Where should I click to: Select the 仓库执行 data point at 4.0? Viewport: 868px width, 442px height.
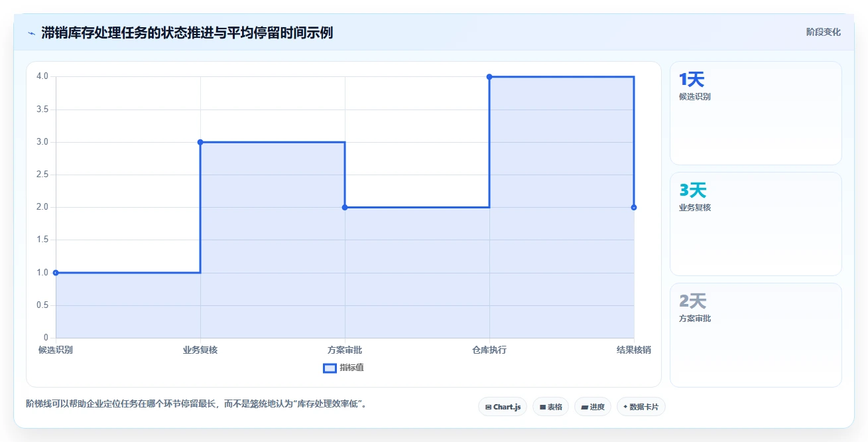[489, 77]
